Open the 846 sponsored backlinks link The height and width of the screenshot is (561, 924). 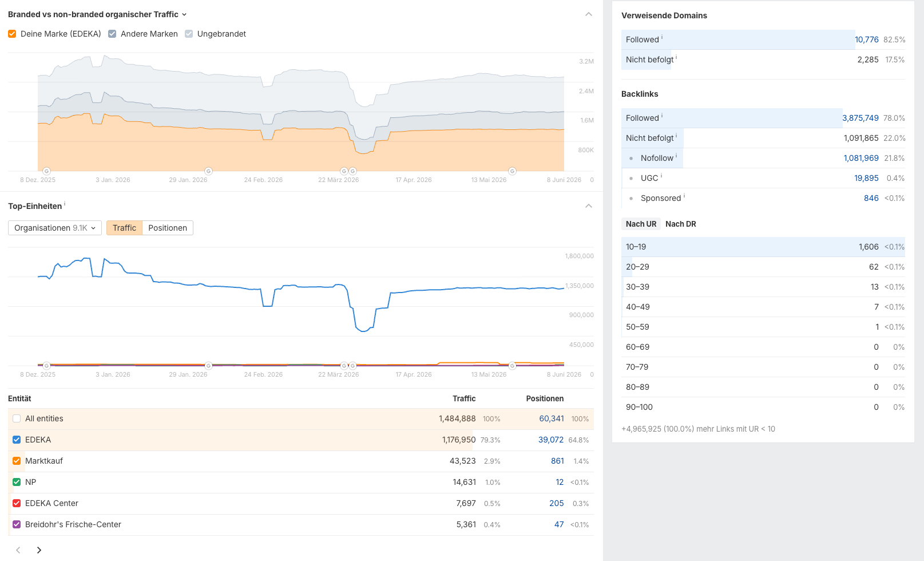coord(871,198)
